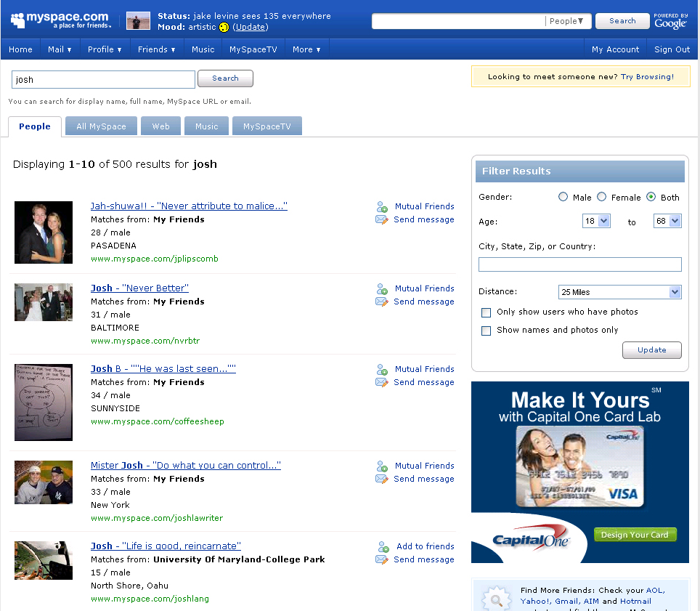Click Send message link for Josh B
This screenshot has width=700, height=611.
424,382
